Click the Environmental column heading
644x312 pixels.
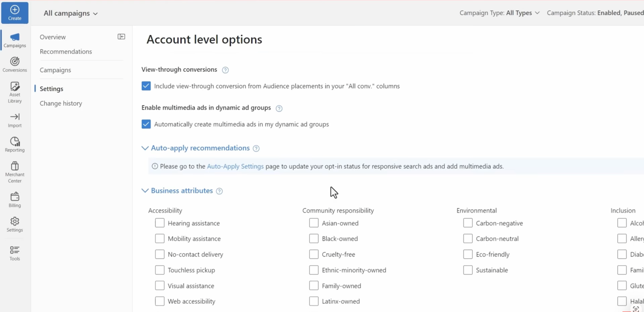[x=476, y=210]
